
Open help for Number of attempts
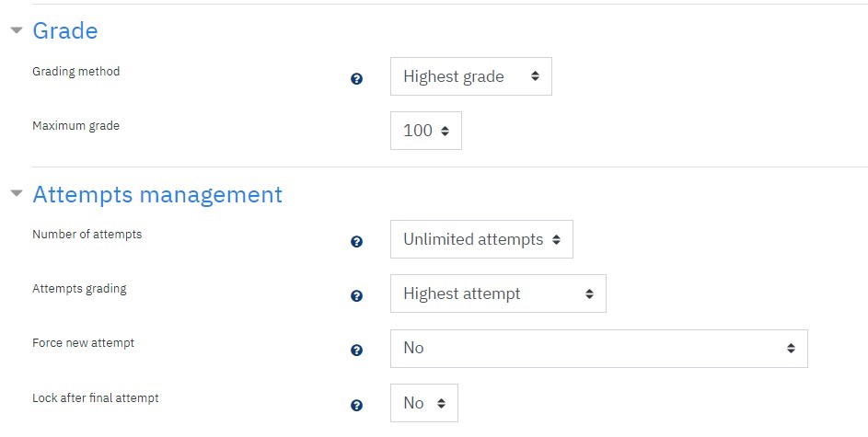coord(356,242)
